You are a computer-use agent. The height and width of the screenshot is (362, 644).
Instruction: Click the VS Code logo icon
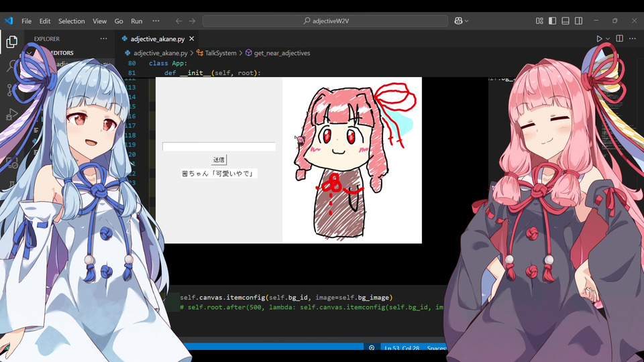pyautogui.click(x=9, y=21)
